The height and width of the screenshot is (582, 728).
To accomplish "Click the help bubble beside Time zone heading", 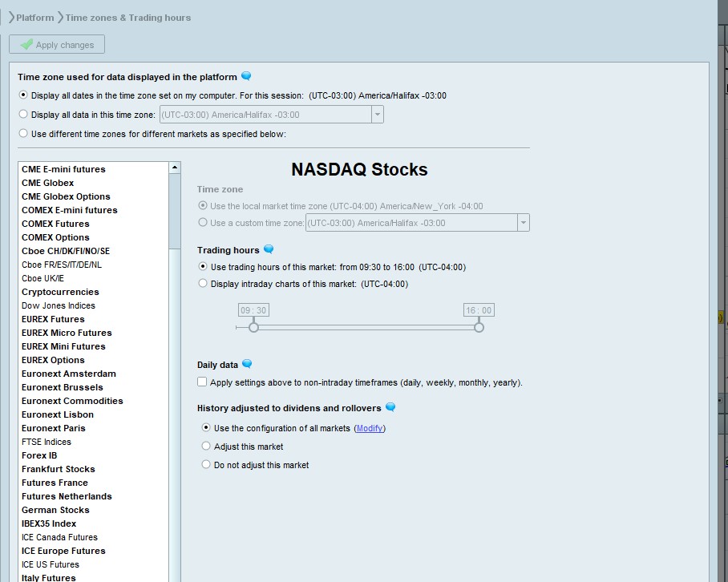I will 246,75.
